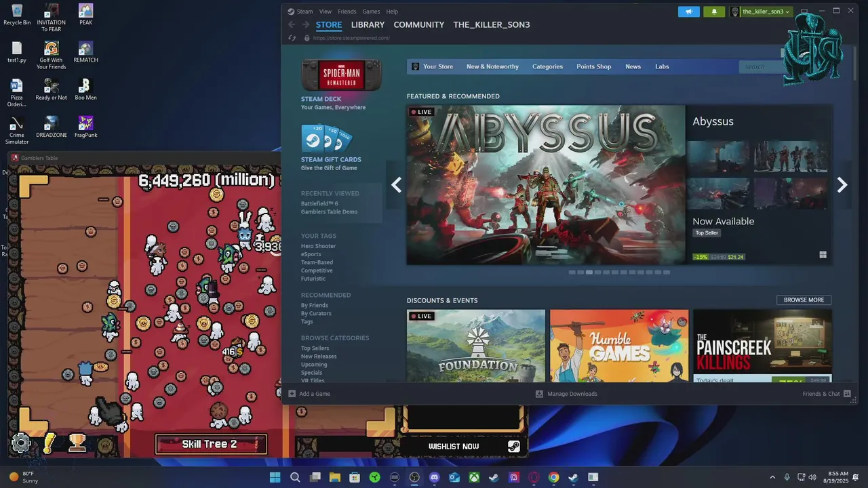Select the Boo Men desktop shortcut
Viewport: 868px width, 488px height.
85,89
